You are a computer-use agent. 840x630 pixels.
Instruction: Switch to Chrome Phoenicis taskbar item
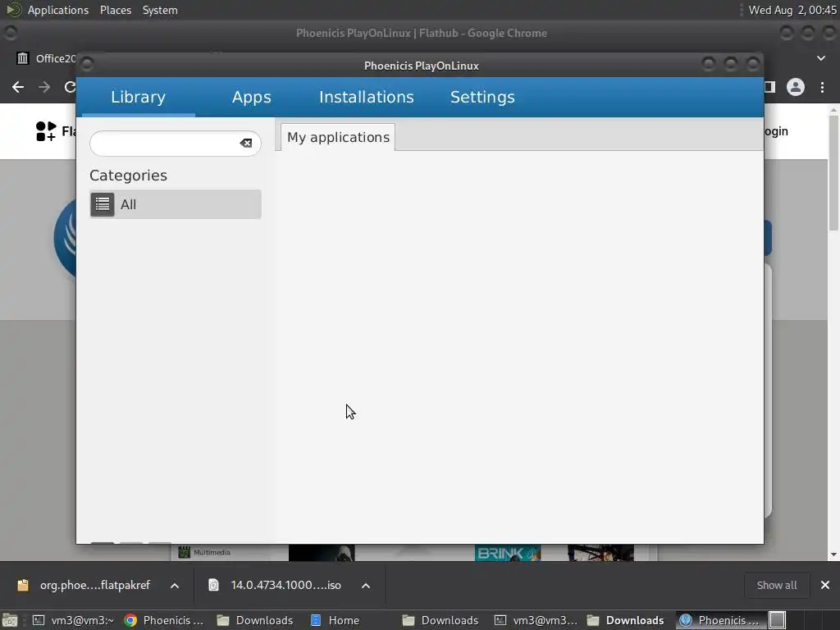tap(164, 620)
